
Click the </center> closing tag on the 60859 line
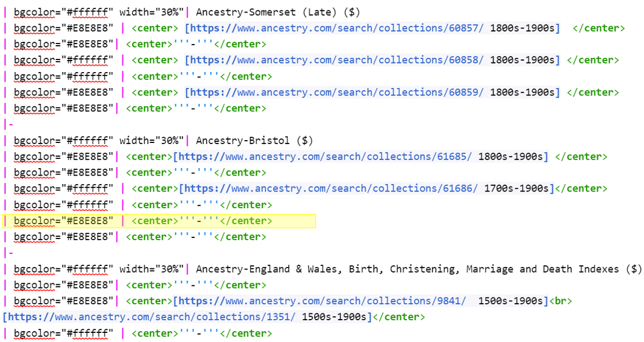(592, 93)
